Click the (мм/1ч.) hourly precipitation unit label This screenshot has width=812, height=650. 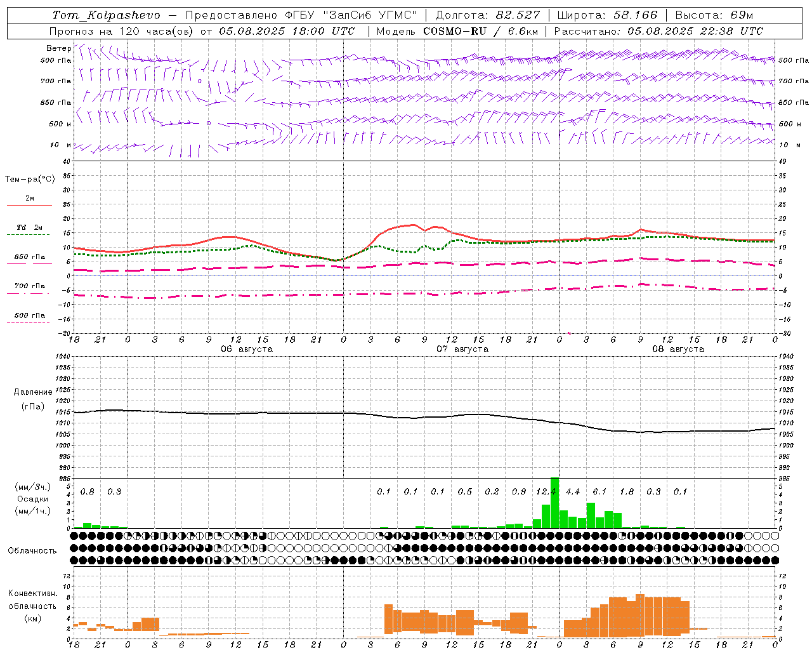click(x=33, y=511)
